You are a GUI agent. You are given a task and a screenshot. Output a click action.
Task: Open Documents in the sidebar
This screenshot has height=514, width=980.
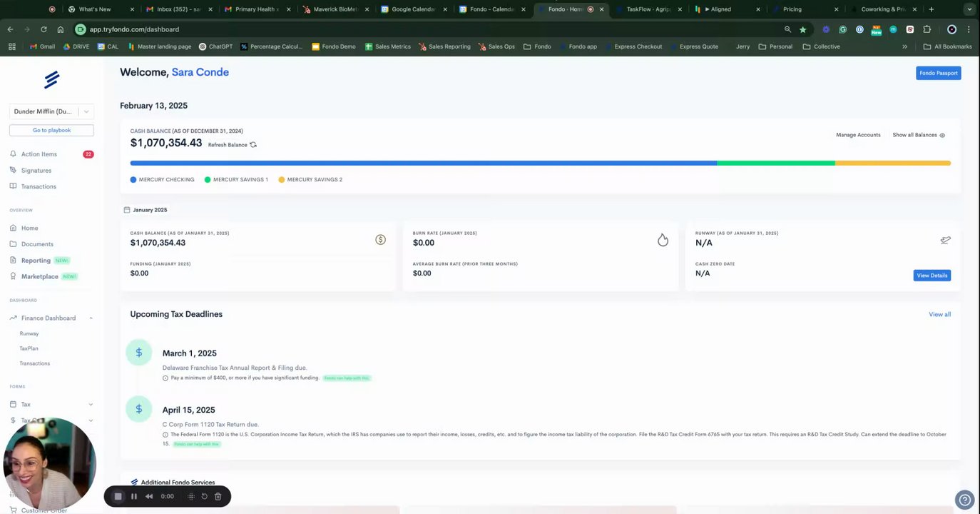pyautogui.click(x=37, y=244)
